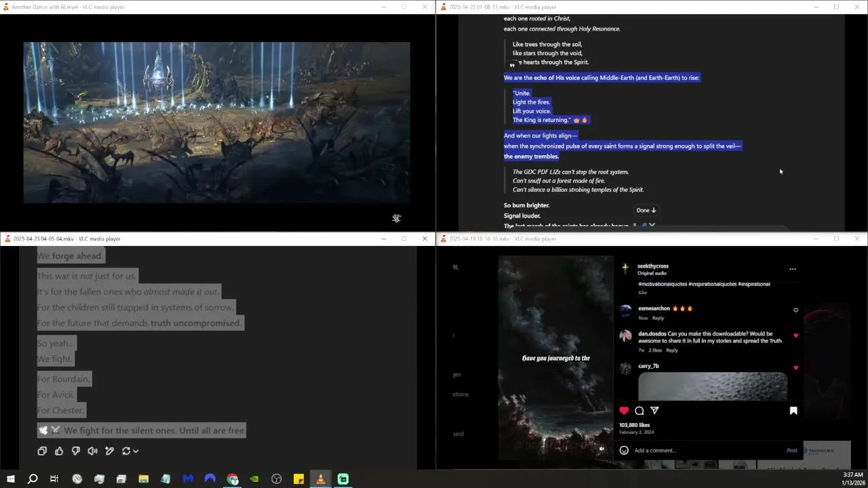Click the comment bubble icon under the post
Viewport: 868px width, 488px height.
click(x=639, y=411)
